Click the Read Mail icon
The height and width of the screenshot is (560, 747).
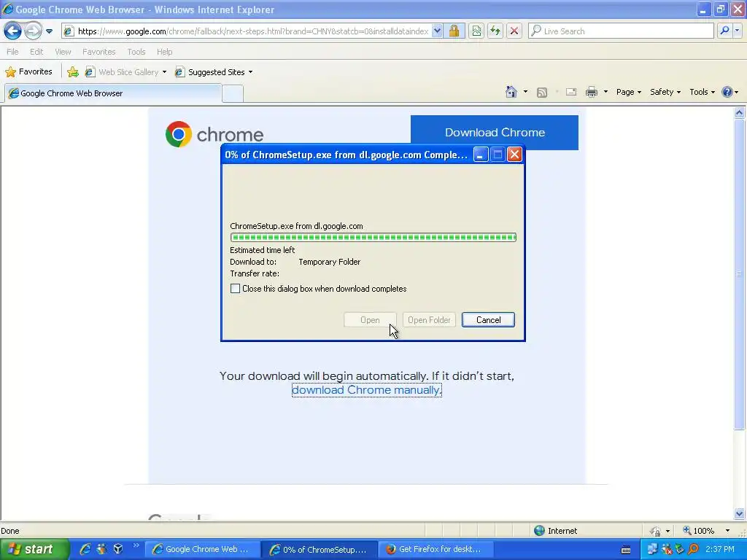[571, 92]
